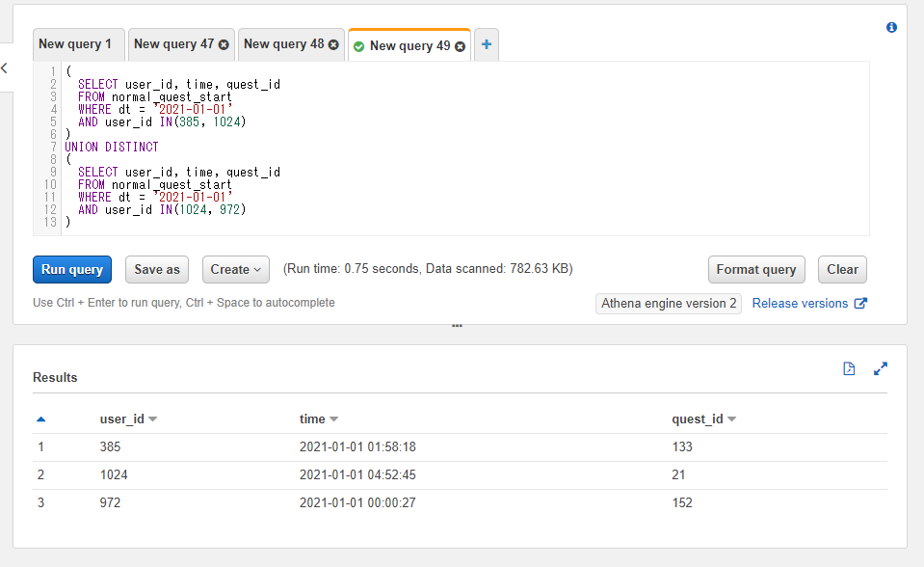The image size is (924, 567).
Task: Click the run time and data scanned text
Action: coord(428,269)
